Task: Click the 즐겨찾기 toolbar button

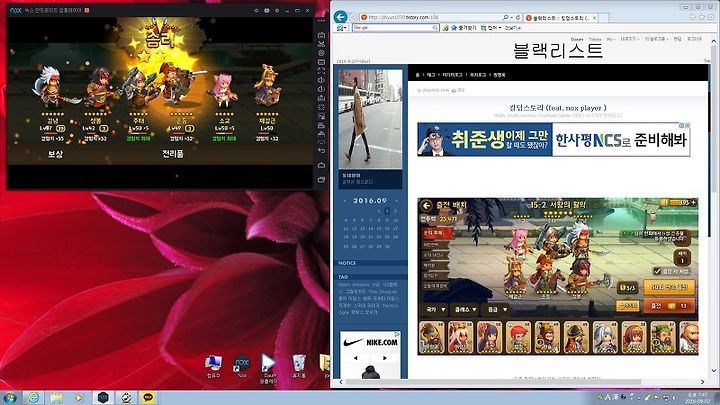Action: click(463, 28)
